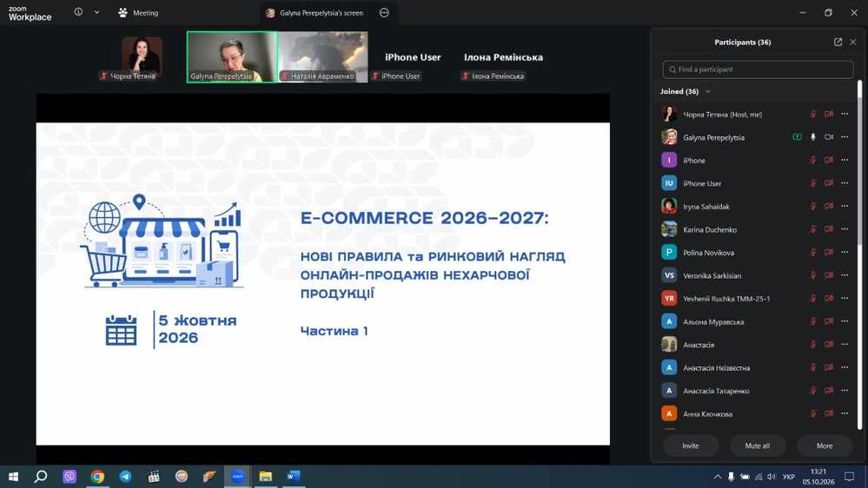
Task: Click the Find a participant search field
Action: point(758,69)
